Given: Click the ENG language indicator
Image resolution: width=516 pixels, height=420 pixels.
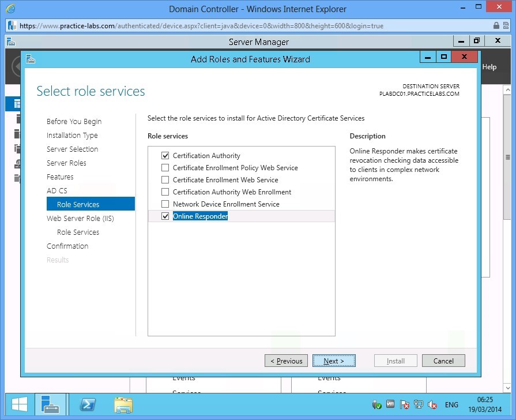Looking at the screenshot, I should coord(451,404).
